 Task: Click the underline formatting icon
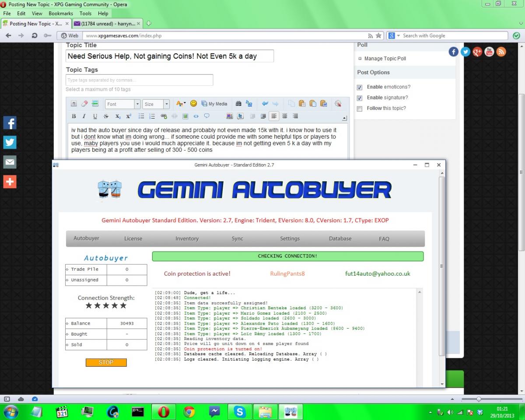[95, 116]
